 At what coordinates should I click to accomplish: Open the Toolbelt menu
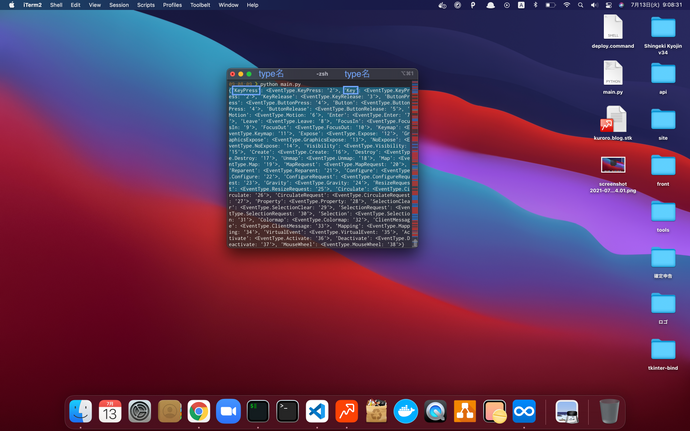click(200, 5)
